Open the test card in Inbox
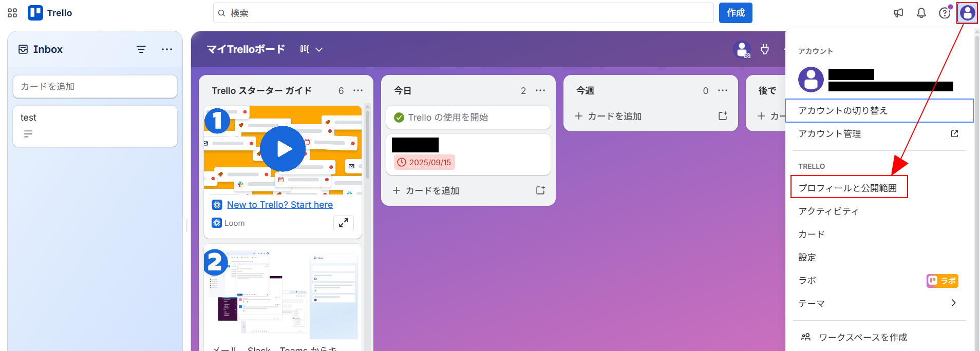 pos(95,126)
